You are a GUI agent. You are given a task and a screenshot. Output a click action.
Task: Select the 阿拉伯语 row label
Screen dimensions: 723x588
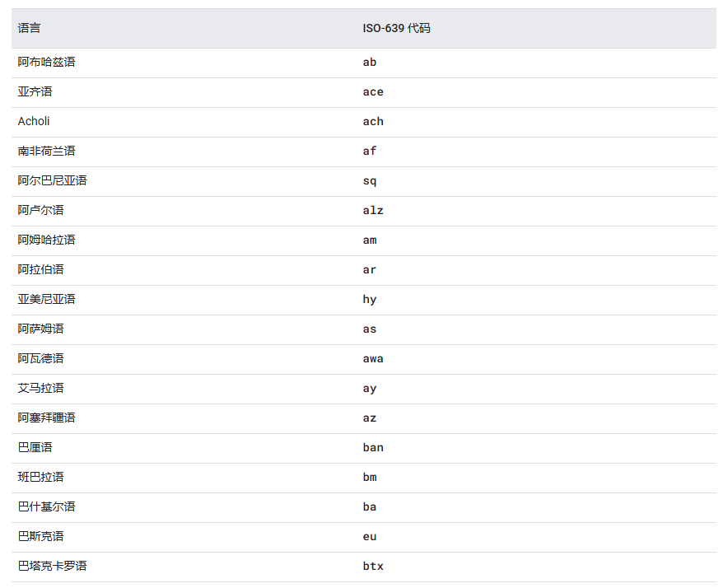[x=40, y=269]
